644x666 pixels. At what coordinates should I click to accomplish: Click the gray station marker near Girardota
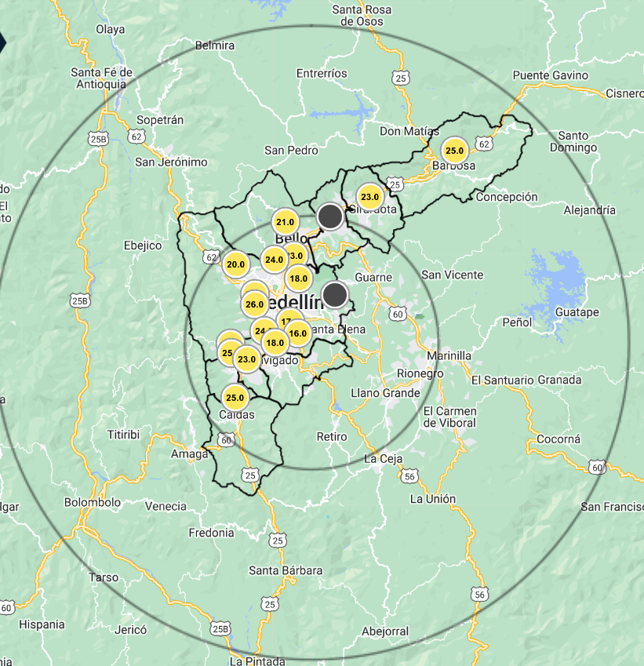click(330, 216)
